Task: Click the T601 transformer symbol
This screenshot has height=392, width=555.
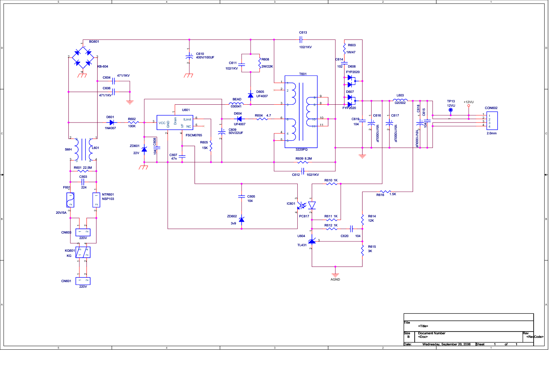Action: 301,112
